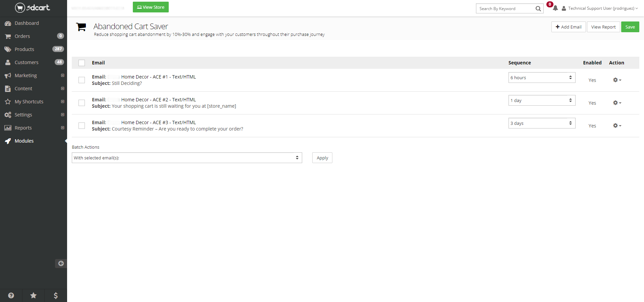Select the ACE #1 email checkbox
This screenshot has height=302, width=644.
click(x=82, y=80)
